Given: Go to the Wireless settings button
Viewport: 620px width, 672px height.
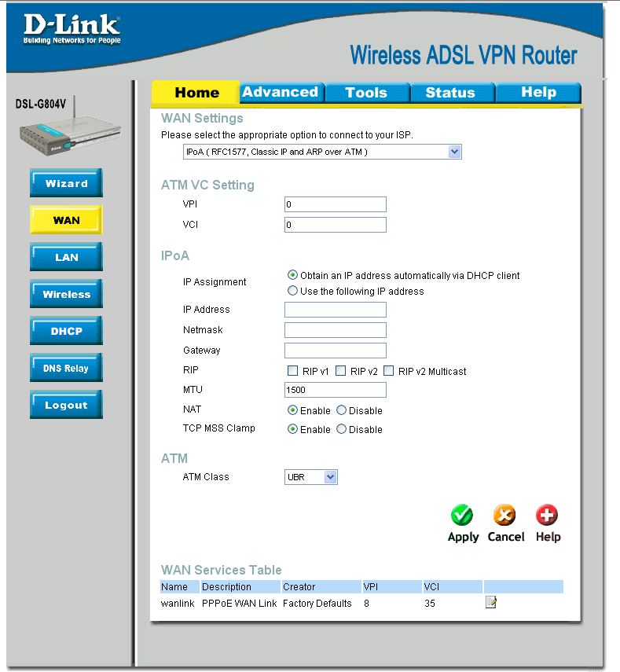Looking at the screenshot, I should point(67,294).
